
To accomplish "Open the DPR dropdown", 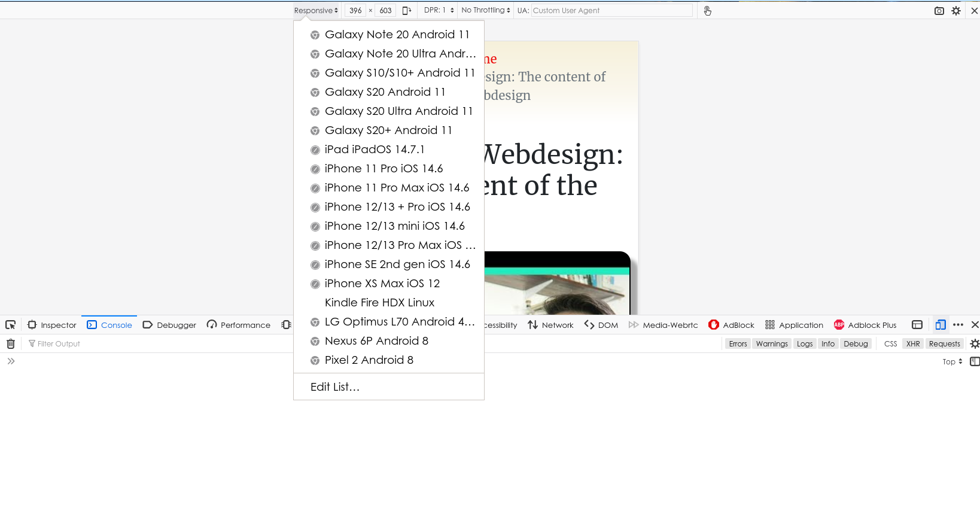I will [x=439, y=10].
